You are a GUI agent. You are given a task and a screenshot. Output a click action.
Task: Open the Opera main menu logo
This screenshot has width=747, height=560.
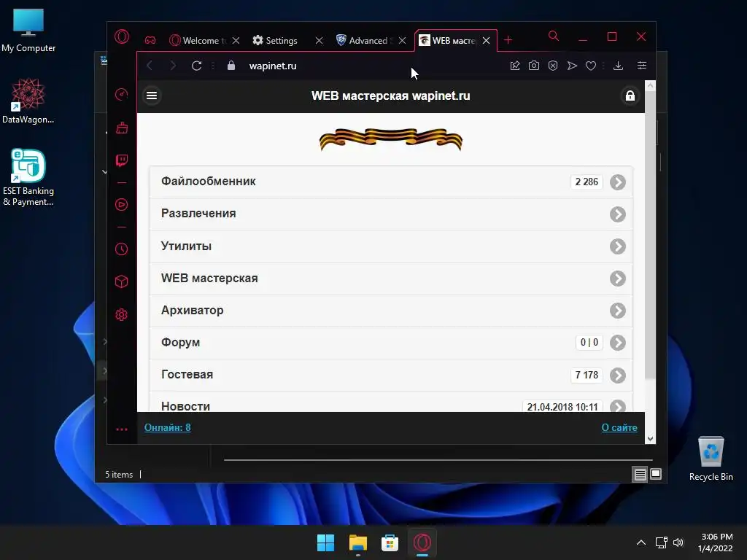122,36
